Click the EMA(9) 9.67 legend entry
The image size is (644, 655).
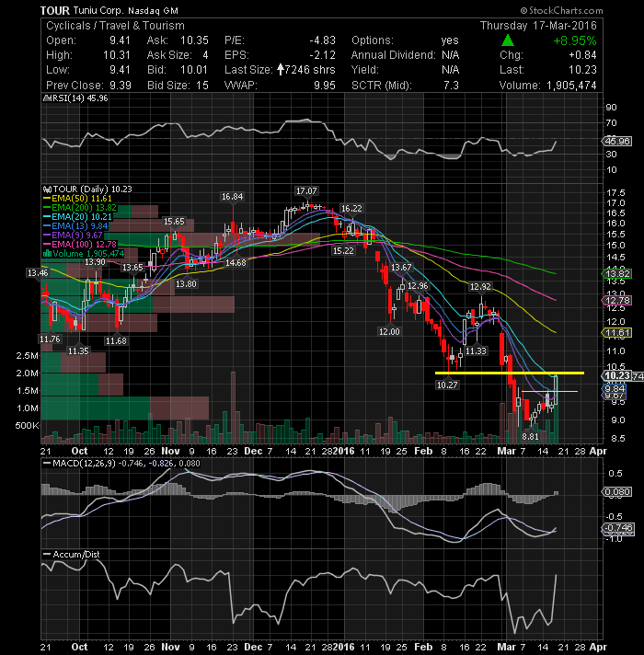click(x=73, y=236)
